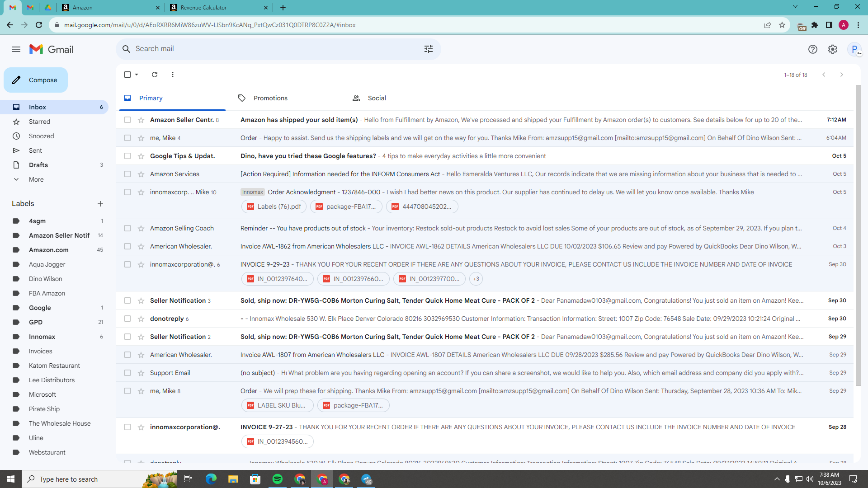Open Gmail Settings gear icon
Screen dimensions: 868x488
(x=833, y=49)
